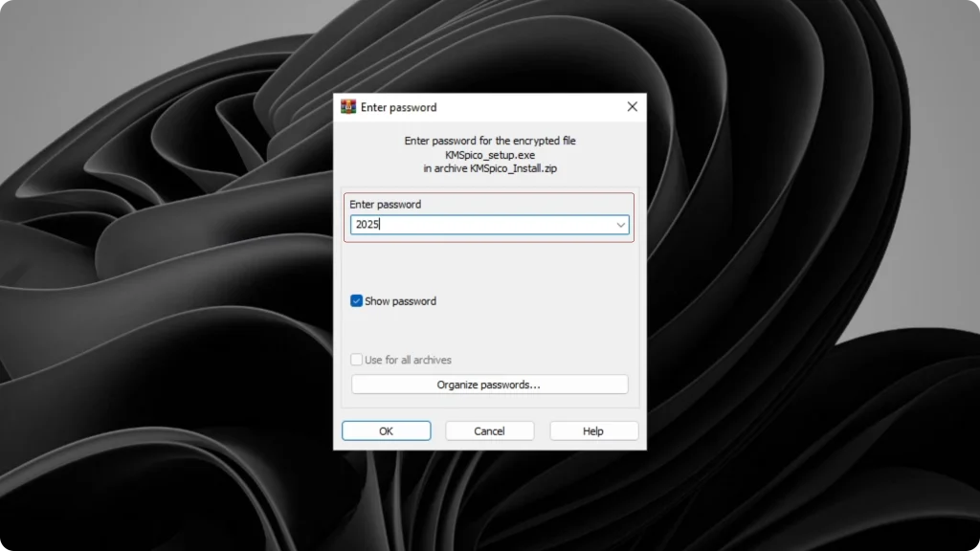Image resolution: width=980 pixels, height=551 pixels.
Task: Click the WinRAR icon in the title bar
Action: (x=348, y=107)
